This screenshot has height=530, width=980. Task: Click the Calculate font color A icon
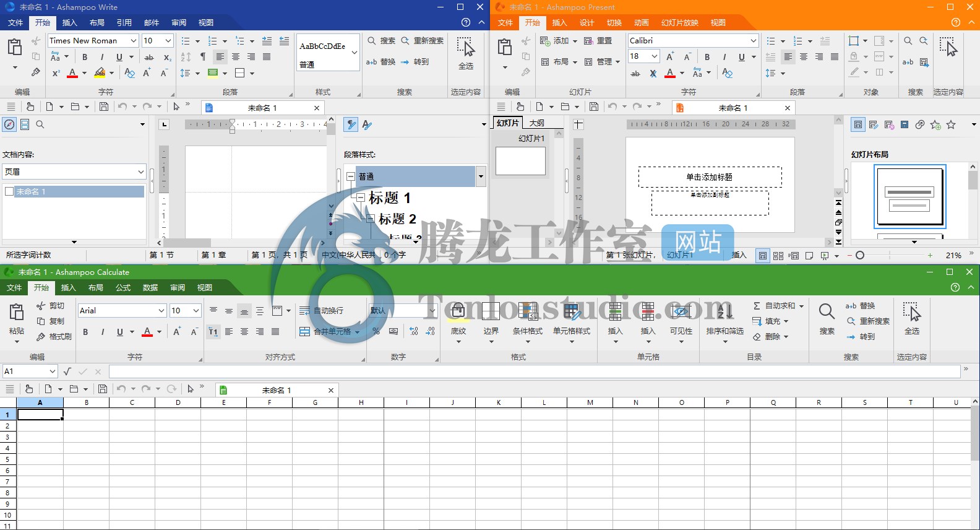[x=147, y=332]
